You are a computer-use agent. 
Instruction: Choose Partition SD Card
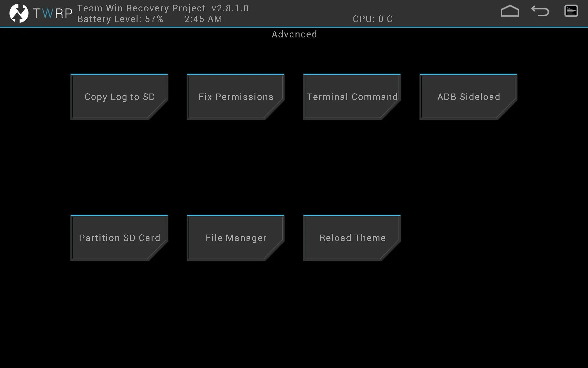coord(119,238)
